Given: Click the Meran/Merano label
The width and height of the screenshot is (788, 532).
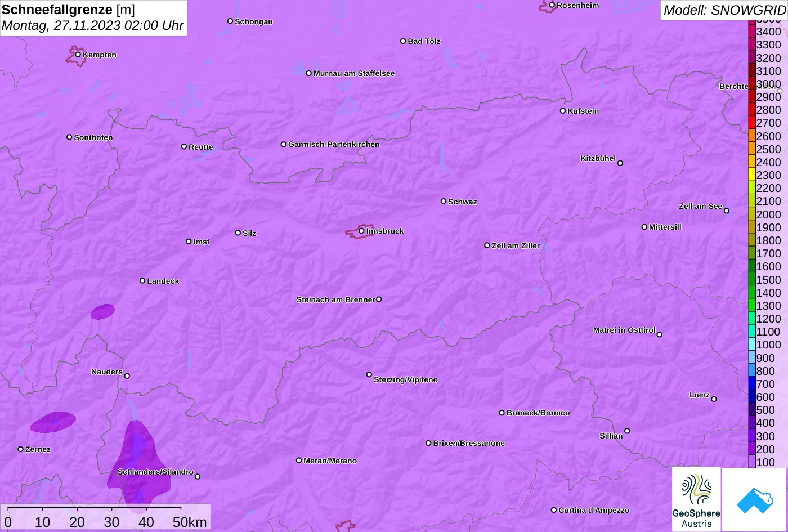Looking at the screenshot, I should pyautogui.click(x=330, y=461).
